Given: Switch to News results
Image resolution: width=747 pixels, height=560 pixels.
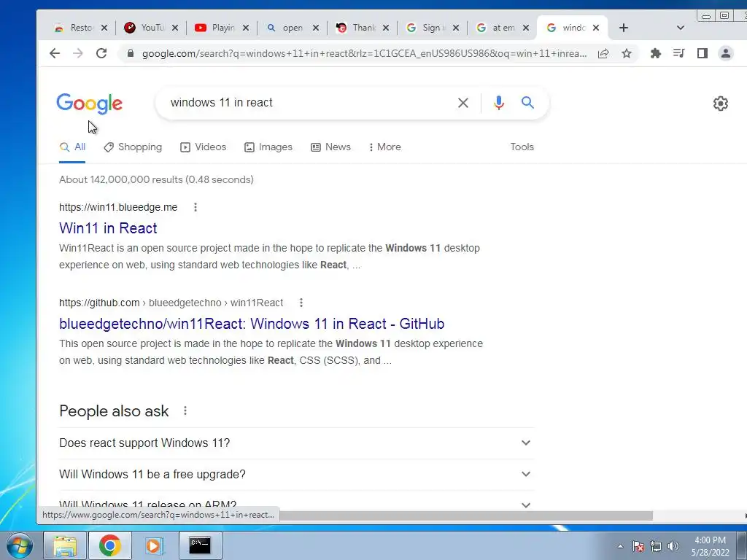Looking at the screenshot, I should click(330, 147).
